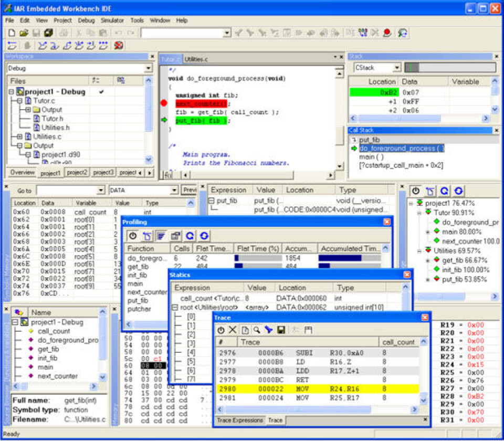
Task: Open the Go to combo box dropdown
Action: coord(101,190)
